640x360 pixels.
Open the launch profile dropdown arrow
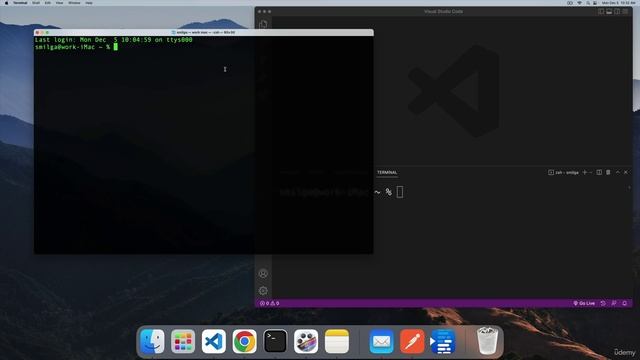pos(590,172)
